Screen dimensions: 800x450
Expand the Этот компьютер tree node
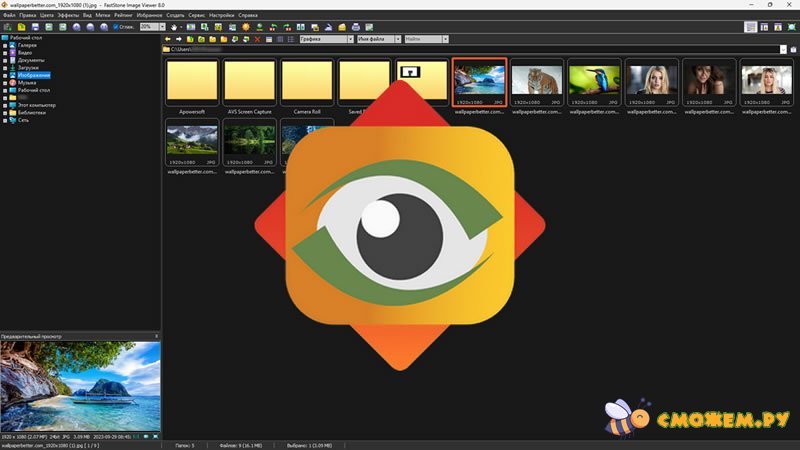coord(4,105)
